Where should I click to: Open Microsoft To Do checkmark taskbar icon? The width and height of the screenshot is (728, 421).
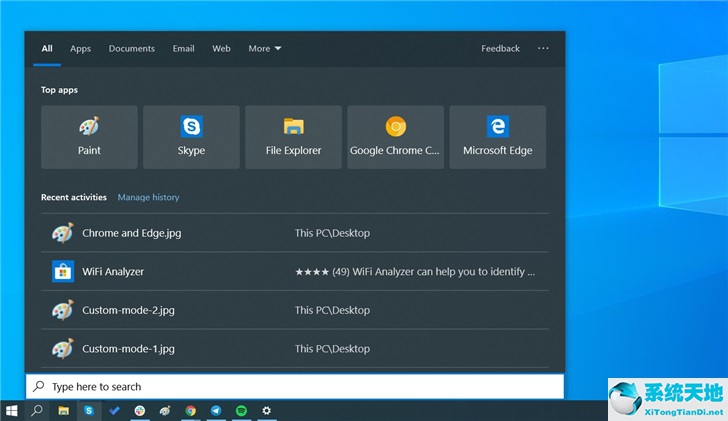click(114, 410)
